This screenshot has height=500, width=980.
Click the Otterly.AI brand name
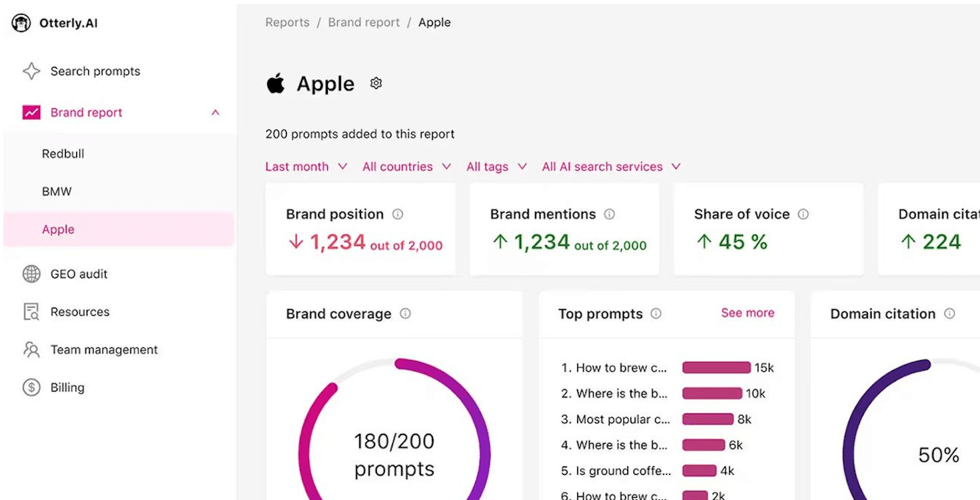tap(69, 23)
